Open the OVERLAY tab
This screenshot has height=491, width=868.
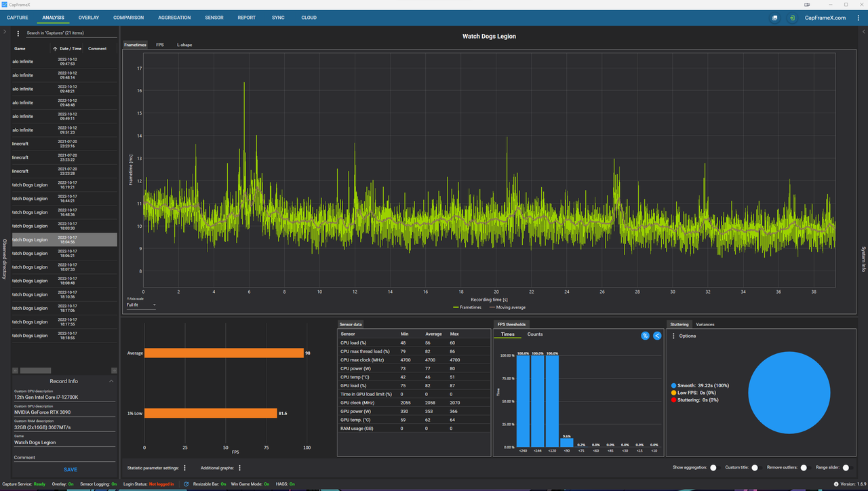[x=88, y=18]
